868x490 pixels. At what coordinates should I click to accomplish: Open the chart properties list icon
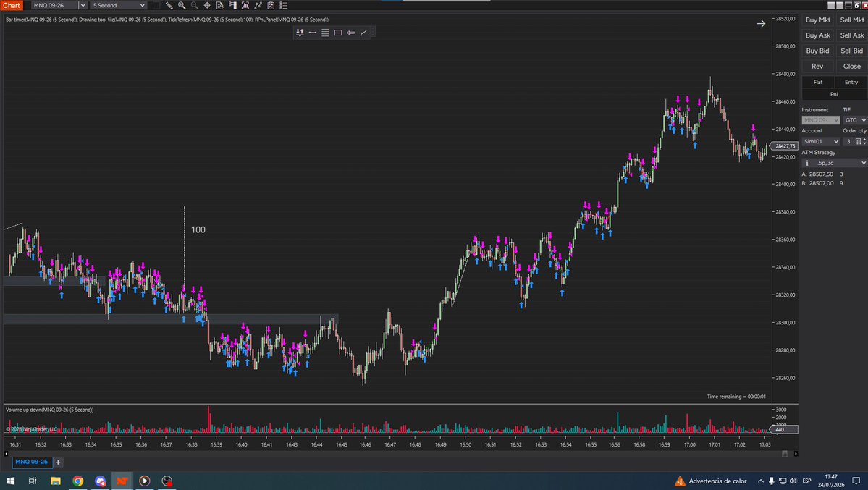284,6
